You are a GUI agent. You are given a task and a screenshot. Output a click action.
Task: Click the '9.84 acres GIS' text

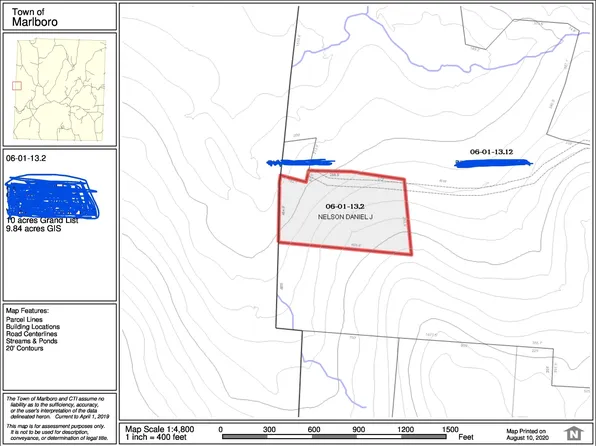33,229
